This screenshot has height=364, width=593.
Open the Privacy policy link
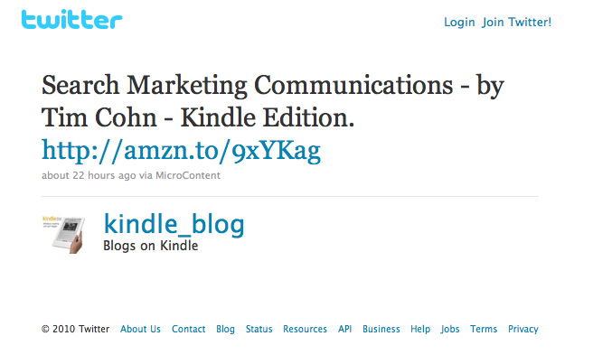pos(522,330)
